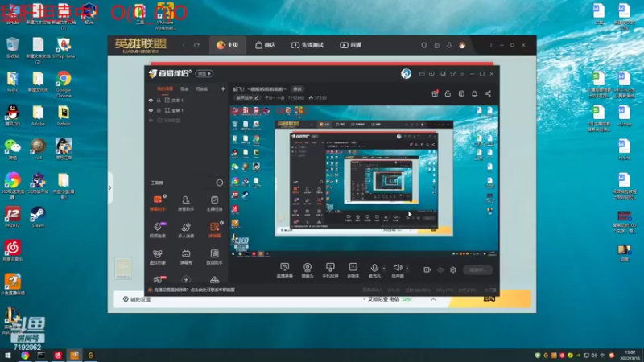Viewport: 644px width, 362px height.
Task: Toggle the lock on 全屏 1 source
Action: point(159,110)
